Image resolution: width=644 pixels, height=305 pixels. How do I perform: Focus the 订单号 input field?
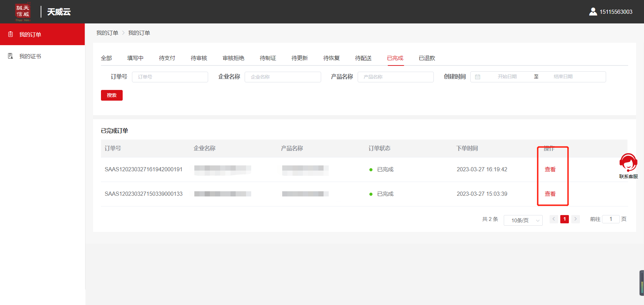click(170, 77)
